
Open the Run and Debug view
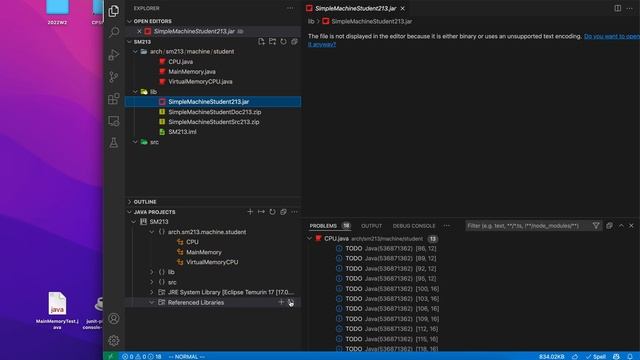[x=114, y=55]
